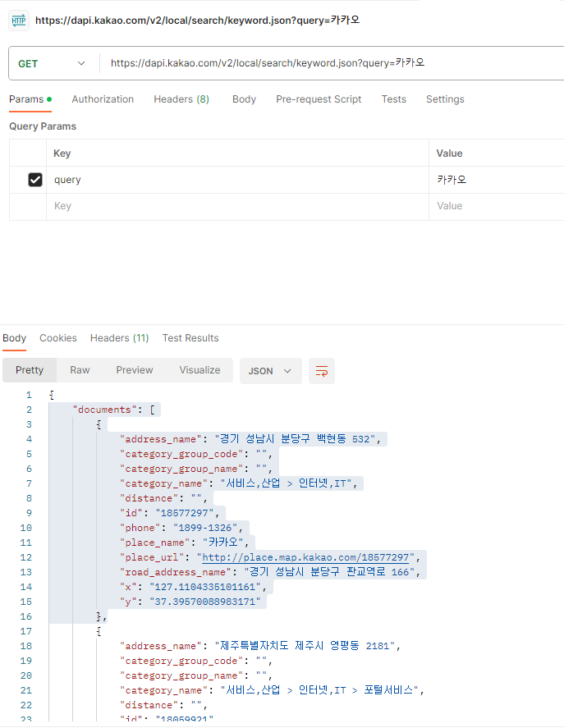The height and width of the screenshot is (728, 564).
Task: Toggle the word wrap icon in response toolbar
Action: [x=322, y=371]
